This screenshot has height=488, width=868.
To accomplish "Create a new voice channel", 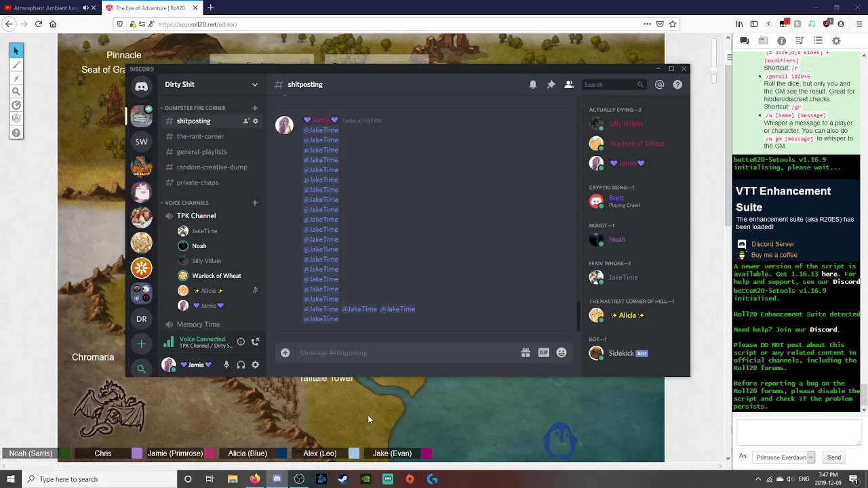I will coord(255,203).
